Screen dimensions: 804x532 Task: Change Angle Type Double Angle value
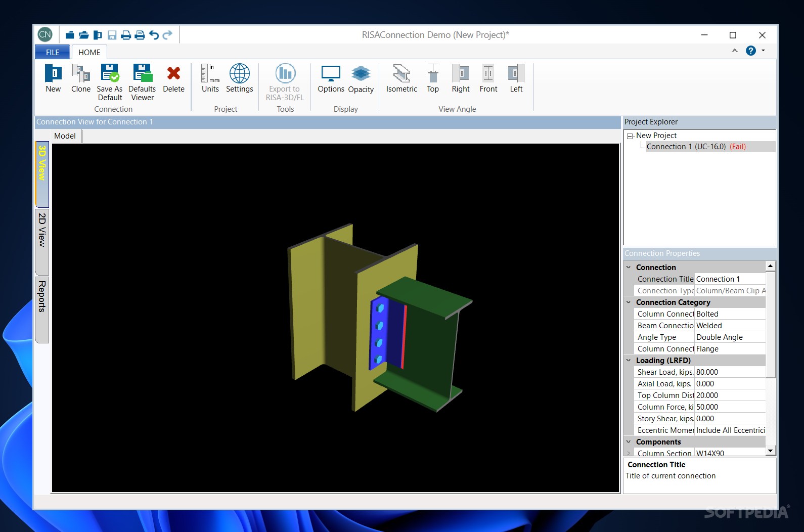click(x=730, y=337)
